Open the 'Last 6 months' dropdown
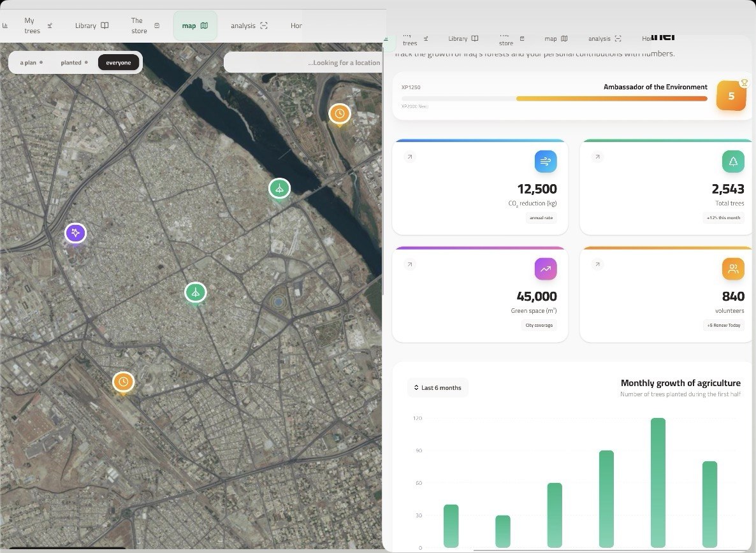 click(437, 388)
